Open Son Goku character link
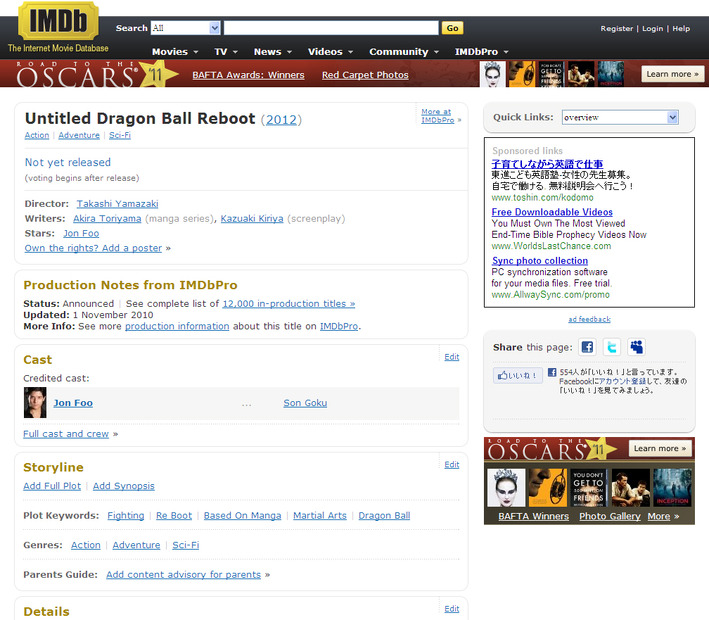This screenshot has width=709, height=620. 305,403
